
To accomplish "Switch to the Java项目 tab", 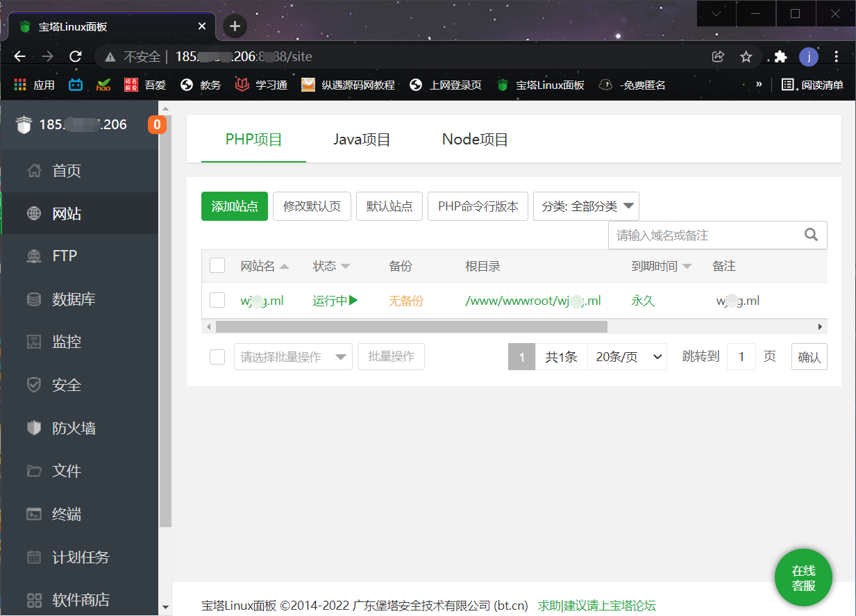I will pos(362,140).
